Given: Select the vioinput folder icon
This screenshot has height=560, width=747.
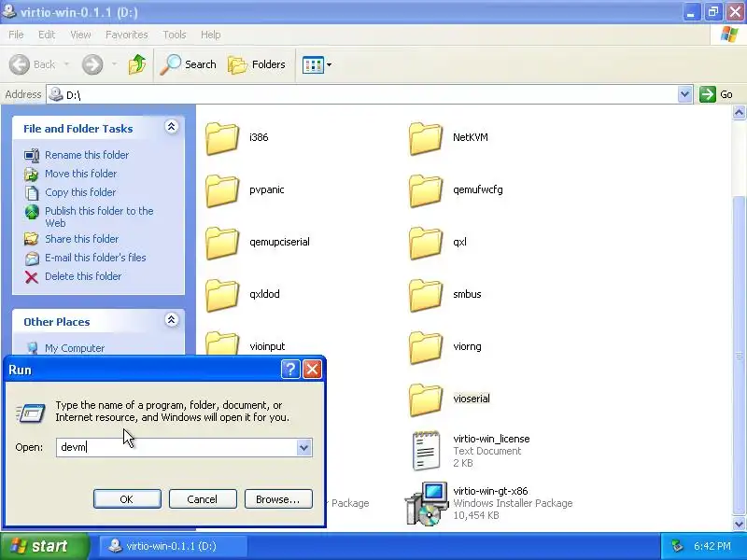Looking at the screenshot, I should [222, 343].
